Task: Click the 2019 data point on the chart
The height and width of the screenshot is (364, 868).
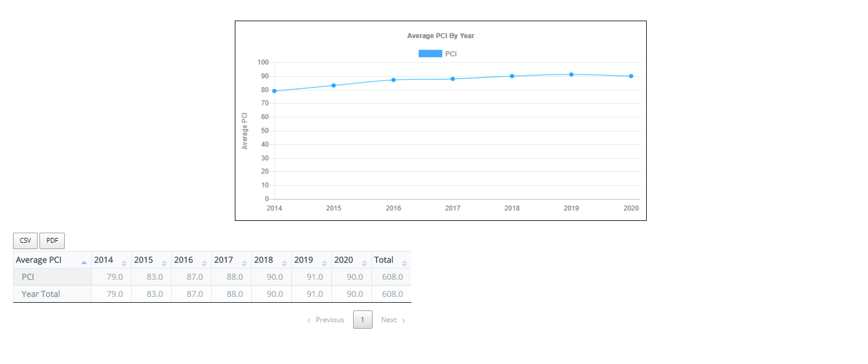Action: 571,74
